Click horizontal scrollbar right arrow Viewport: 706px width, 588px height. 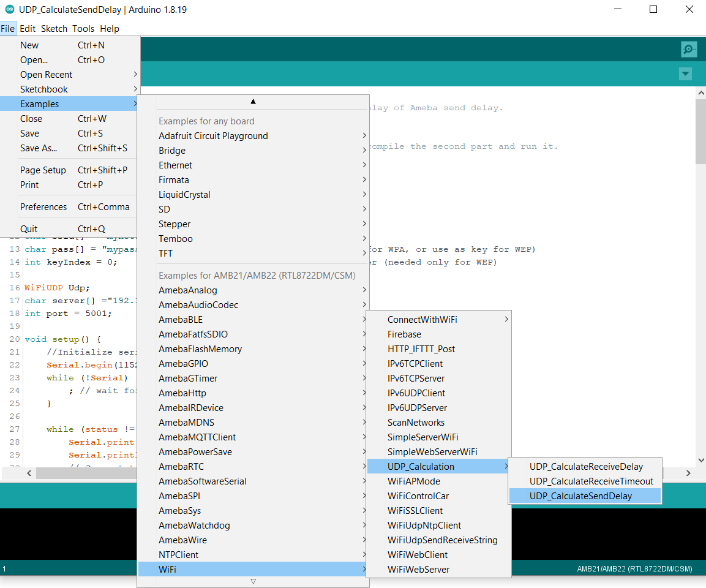(x=688, y=473)
